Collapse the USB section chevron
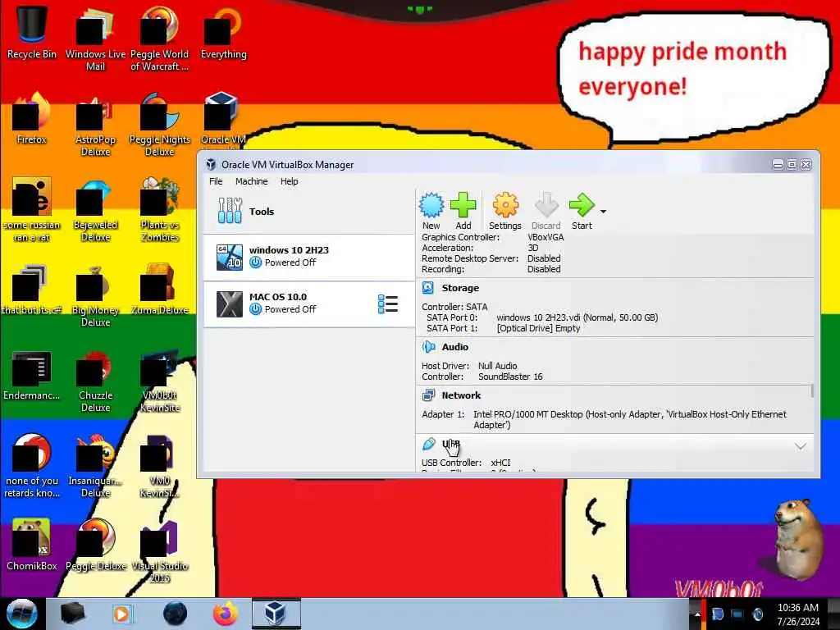Screen dimensions: 840x630 801,446
